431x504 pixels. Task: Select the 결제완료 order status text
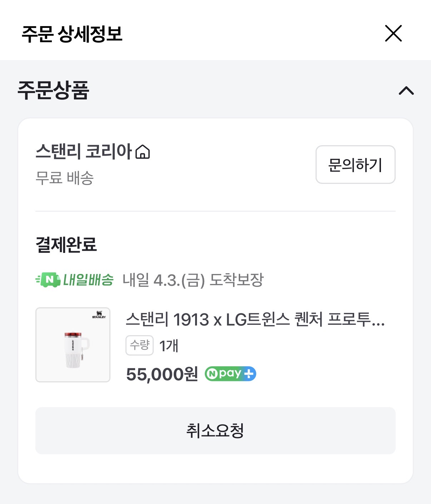pos(66,245)
